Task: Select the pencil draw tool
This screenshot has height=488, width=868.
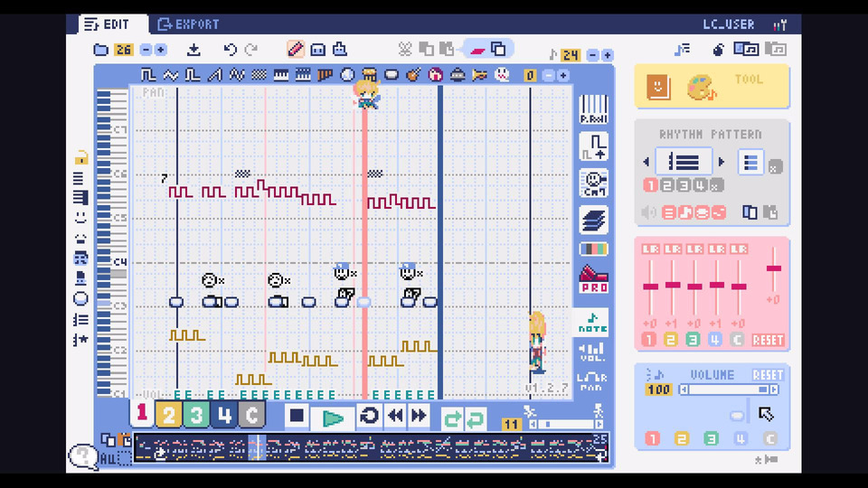Action: 296,49
